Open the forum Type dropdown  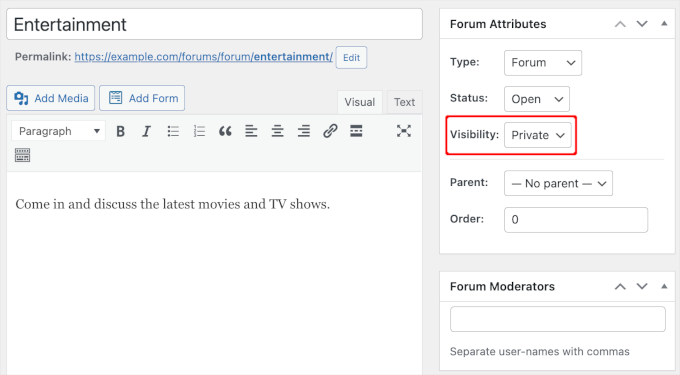click(543, 63)
